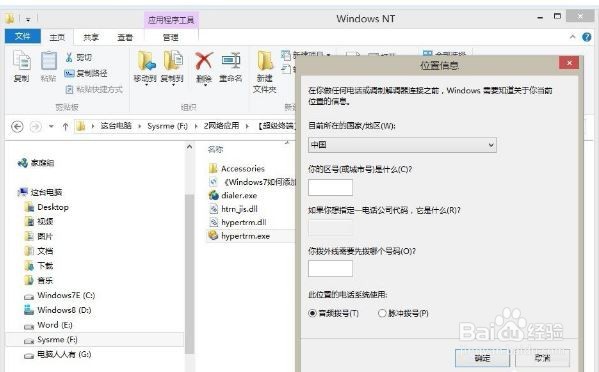The height and width of the screenshot is (372, 599).
Task: Click the outside line number input field
Action: click(x=330, y=268)
